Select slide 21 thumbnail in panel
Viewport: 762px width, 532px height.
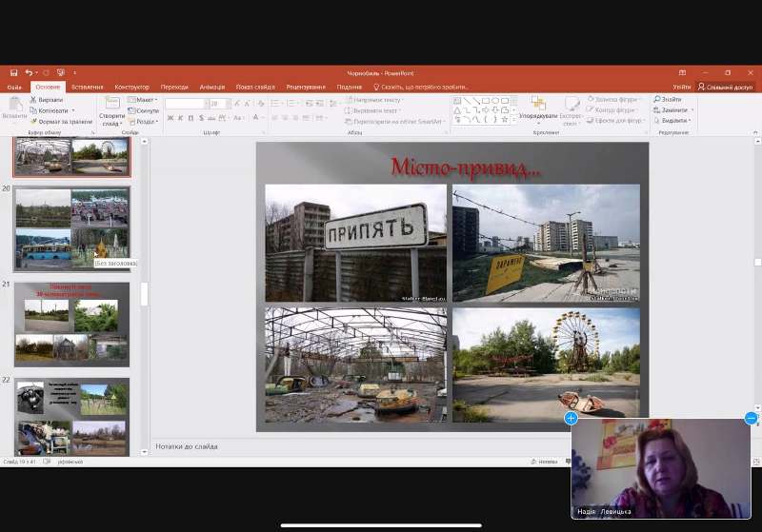(x=71, y=325)
